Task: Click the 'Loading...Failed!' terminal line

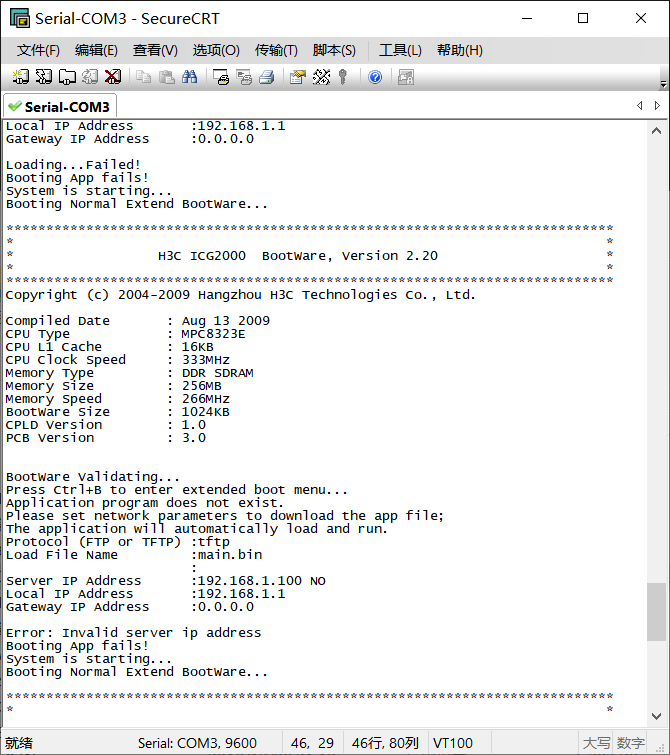Action: pyautogui.click(x=73, y=165)
